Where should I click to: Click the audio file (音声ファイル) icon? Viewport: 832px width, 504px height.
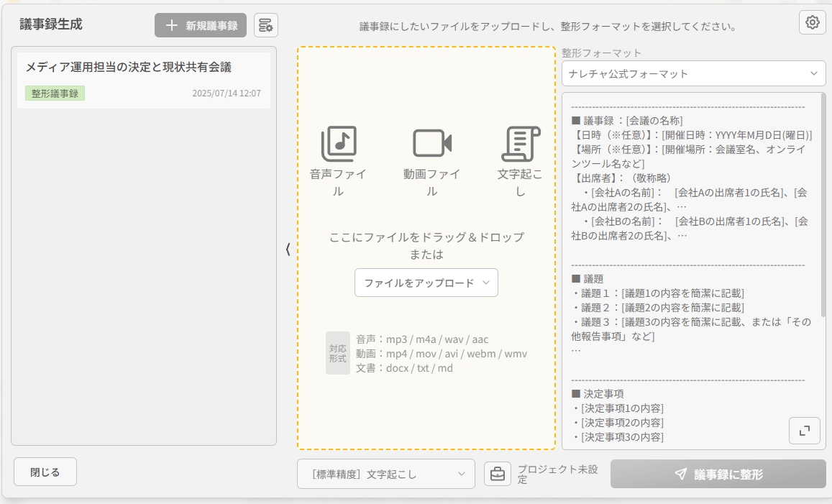click(338, 143)
